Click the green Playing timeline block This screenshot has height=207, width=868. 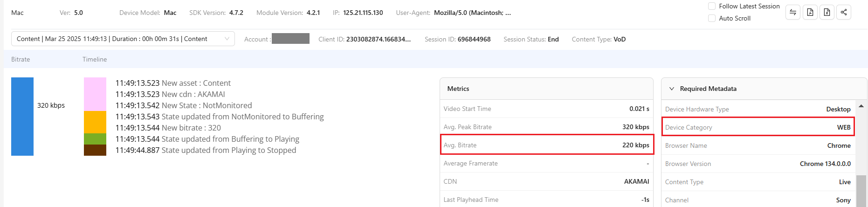[x=95, y=139]
